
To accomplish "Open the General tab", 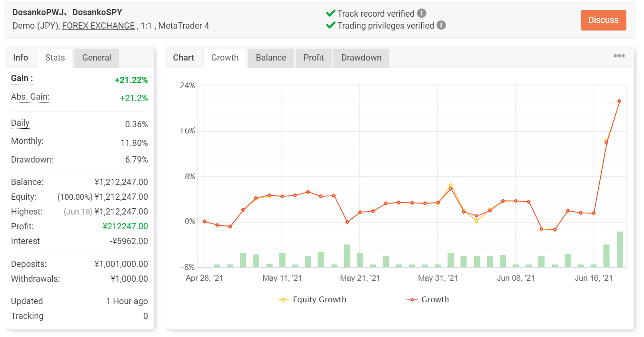I will click(x=97, y=58).
